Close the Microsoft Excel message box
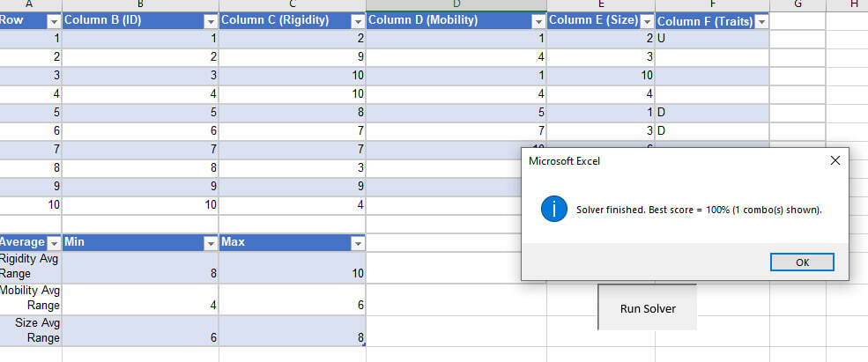The height and width of the screenshot is (362, 868). point(835,160)
